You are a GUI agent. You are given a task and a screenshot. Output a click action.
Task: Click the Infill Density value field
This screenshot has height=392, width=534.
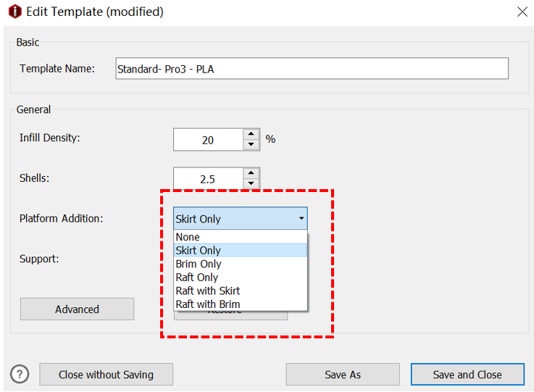(208, 140)
